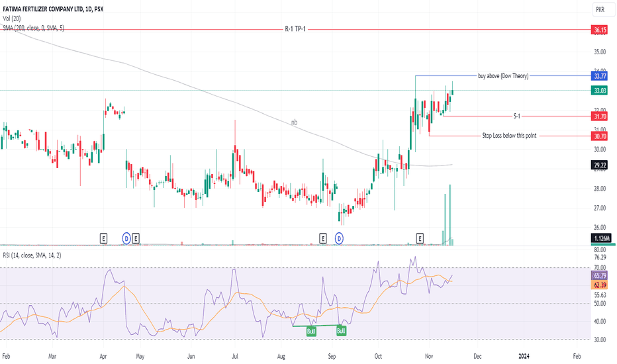This screenshot has height=364, width=617.
Task: Select the R-1 TP-1 resistance line label
Action: [295, 29]
